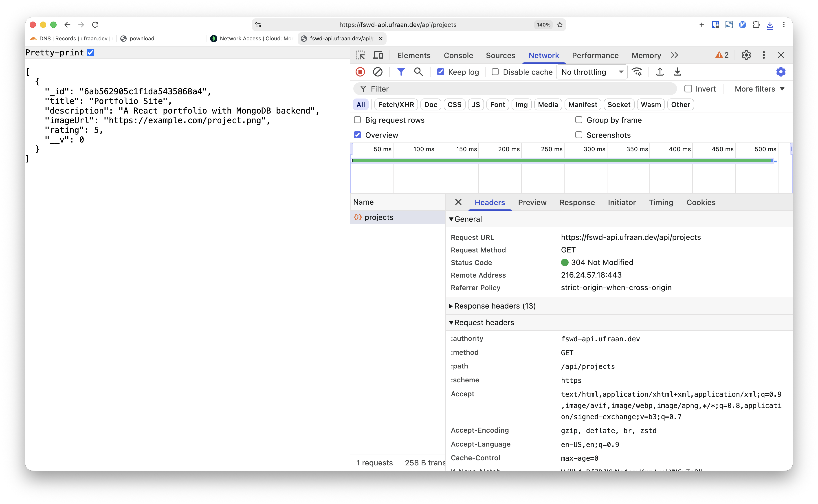Open the No throttling dropdown
This screenshot has height=504, width=818.
[x=592, y=72]
